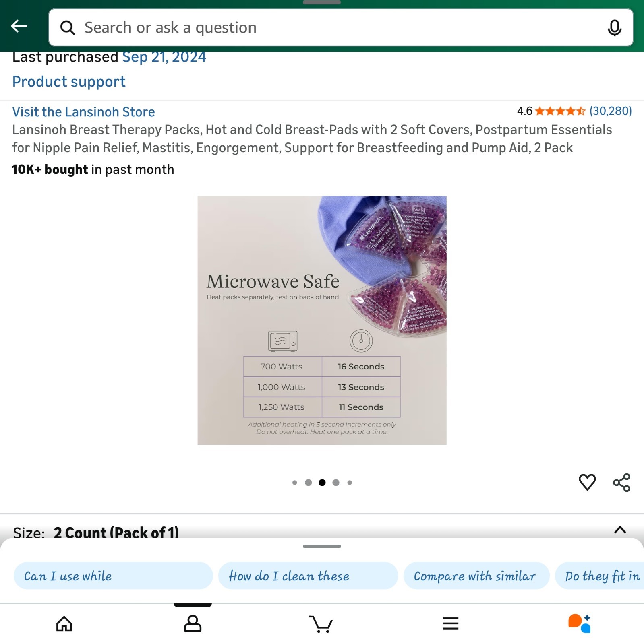Open the 30,280 ratings link
The width and height of the screenshot is (644, 644).
[x=610, y=111]
